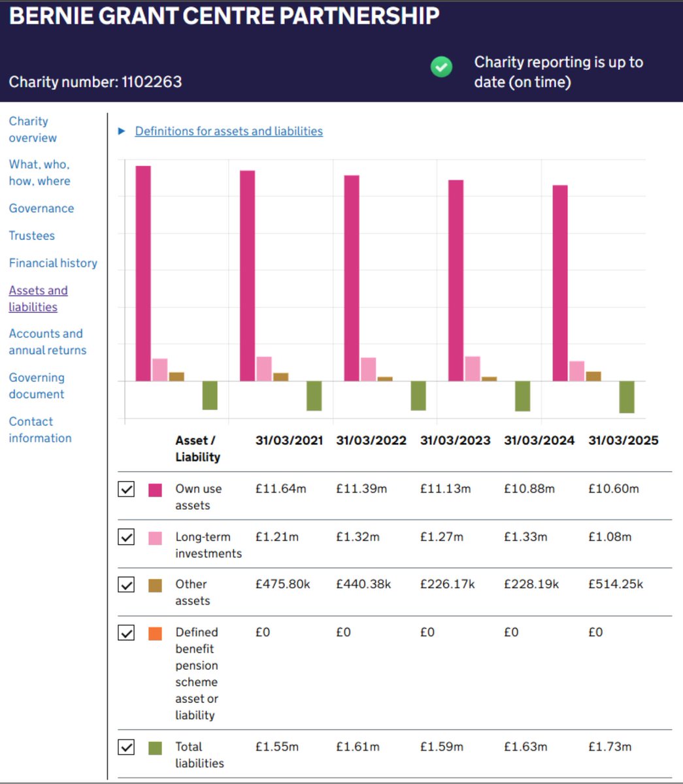Screen dimensions: 683x784
Task: Uncheck the Other assets checkbox
Action: click(x=126, y=585)
